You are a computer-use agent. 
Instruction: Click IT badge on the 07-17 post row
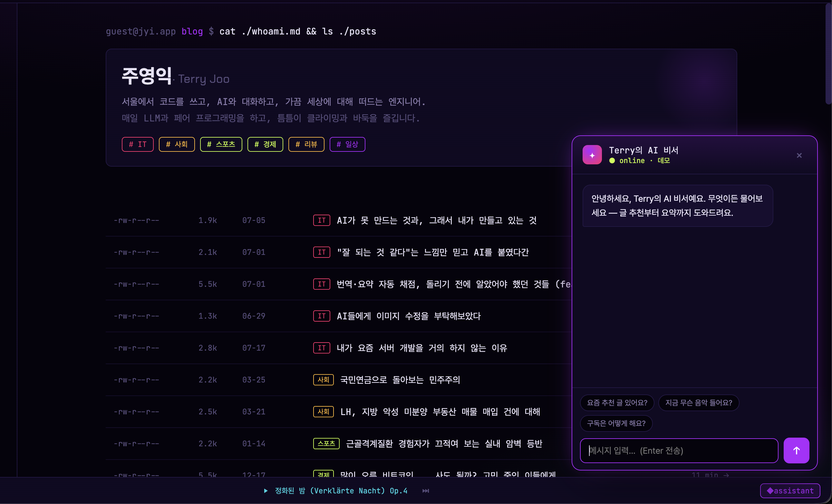(322, 348)
